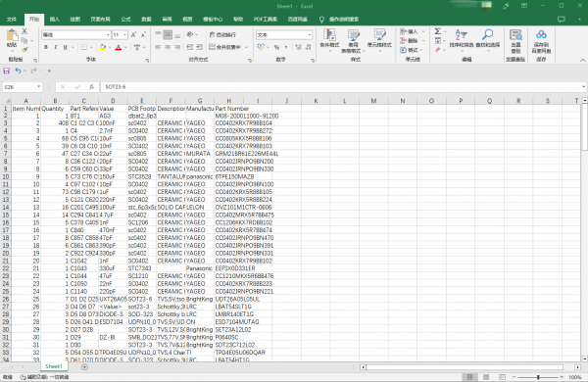Image resolution: width=588 pixels, height=382 pixels.
Task: Toggle left horizontal alignment
Action: tap(158, 47)
